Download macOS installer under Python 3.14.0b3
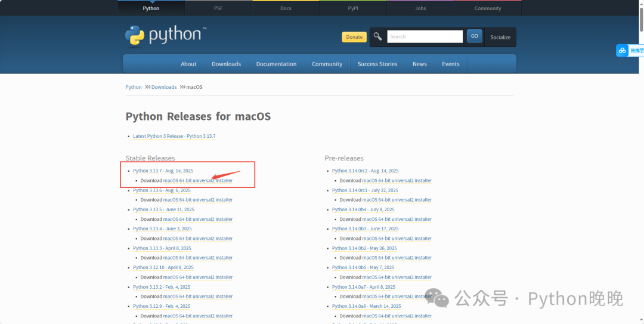The height and width of the screenshot is (324, 644). (x=397, y=239)
